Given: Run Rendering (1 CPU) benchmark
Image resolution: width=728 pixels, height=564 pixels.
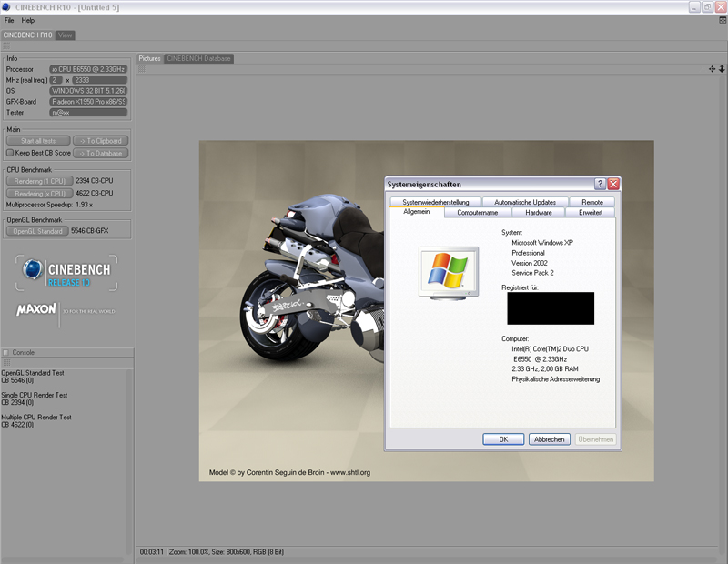Looking at the screenshot, I should coord(39,181).
